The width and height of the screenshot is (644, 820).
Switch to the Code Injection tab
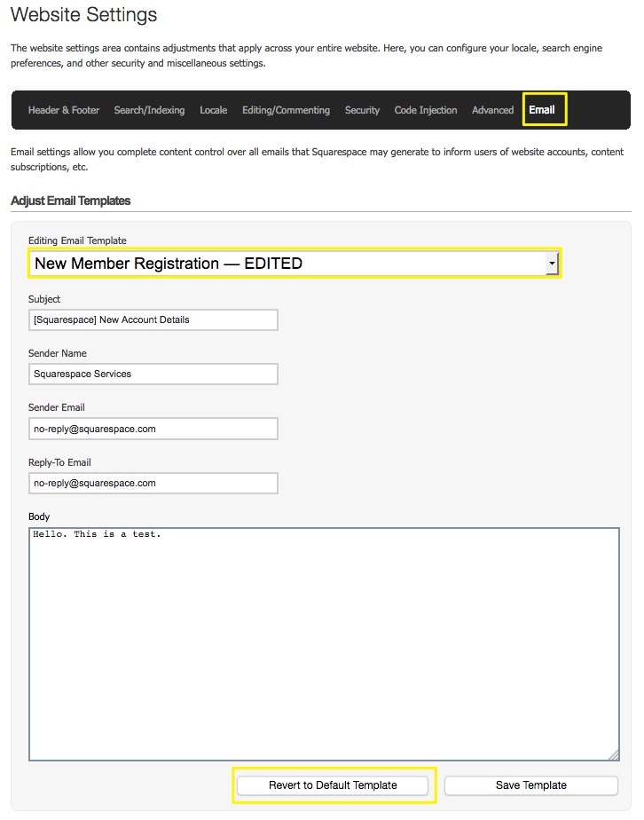(426, 110)
